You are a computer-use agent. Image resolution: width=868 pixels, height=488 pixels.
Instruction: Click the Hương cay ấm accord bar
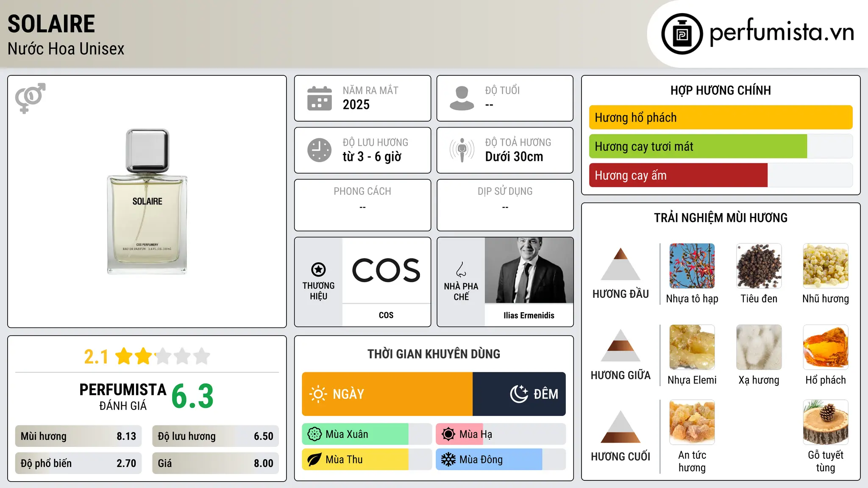coord(721,175)
